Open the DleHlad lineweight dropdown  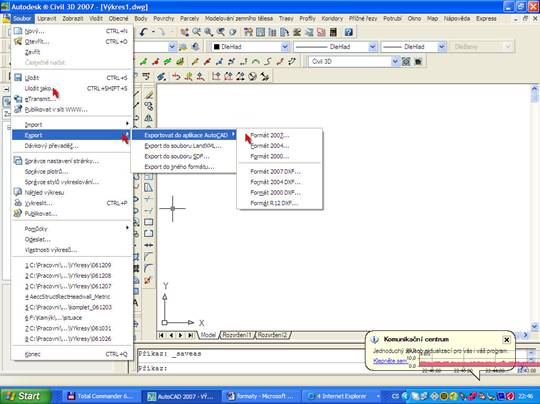[442, 47]
